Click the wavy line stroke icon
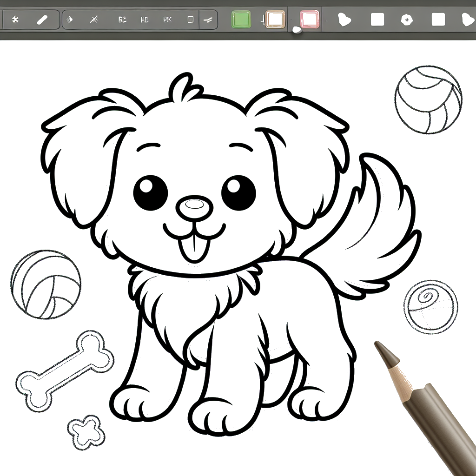Viewport: 476px width, 476px height. 208,20
